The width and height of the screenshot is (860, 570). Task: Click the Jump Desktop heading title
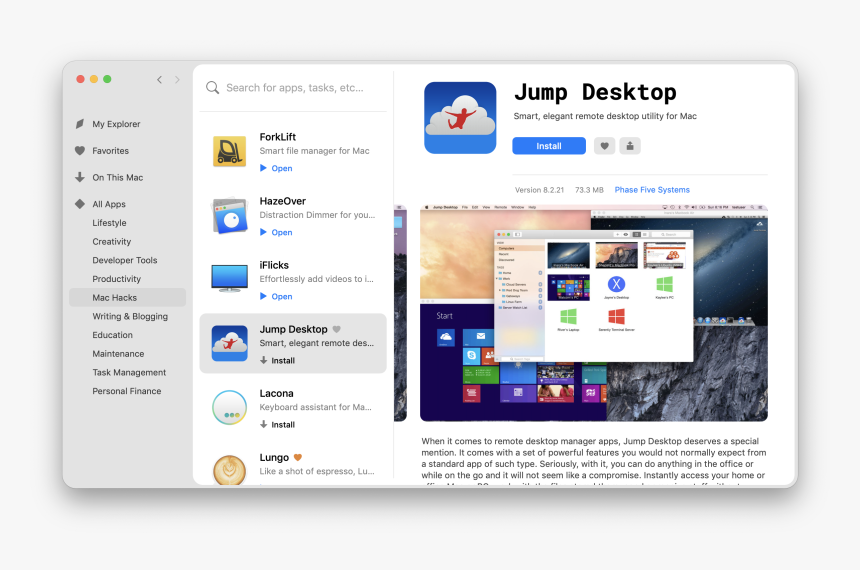click(595, 92)
